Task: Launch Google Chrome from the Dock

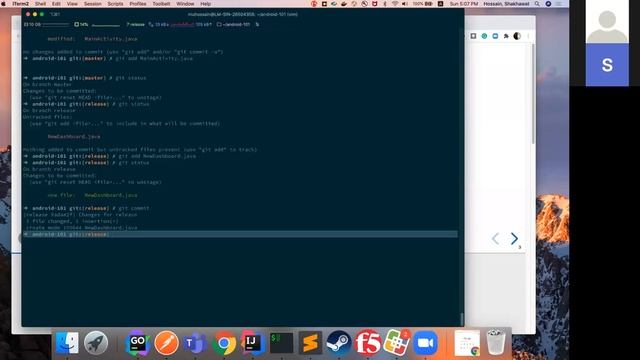Action: (224, 343)
